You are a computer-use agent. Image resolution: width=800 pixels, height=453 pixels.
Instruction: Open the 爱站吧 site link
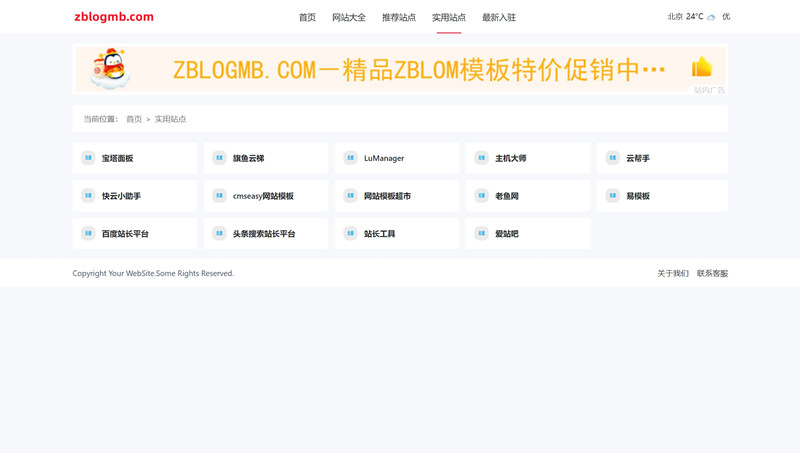pyautogui.click(x=507, y=234)
